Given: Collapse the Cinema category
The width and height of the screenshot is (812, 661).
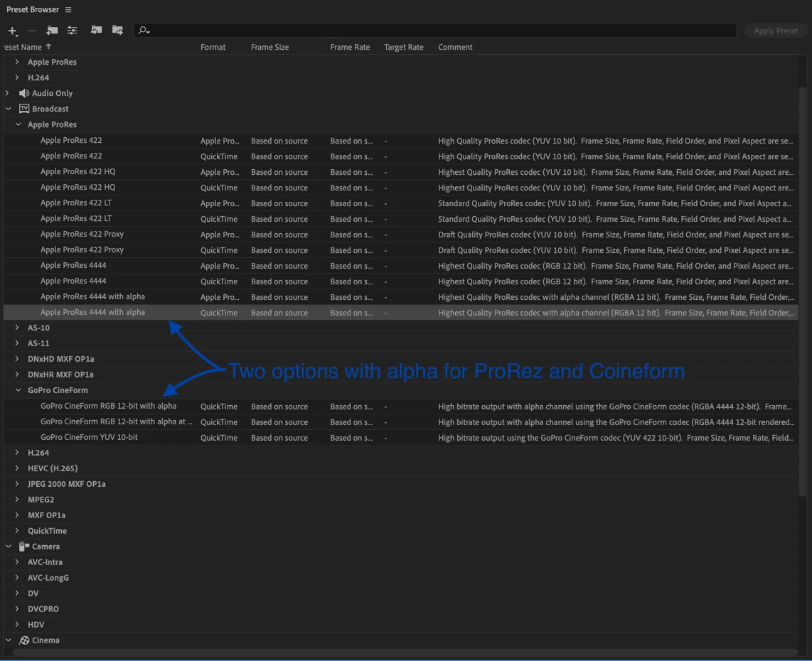Looking at the screenshot, I should (9, 640).
